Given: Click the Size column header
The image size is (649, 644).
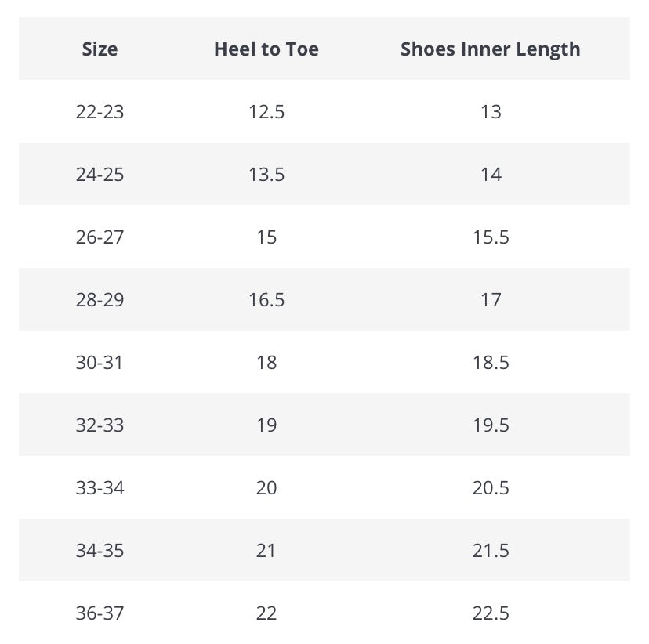Looking at the screenshot, I should [x=100, y=49].
